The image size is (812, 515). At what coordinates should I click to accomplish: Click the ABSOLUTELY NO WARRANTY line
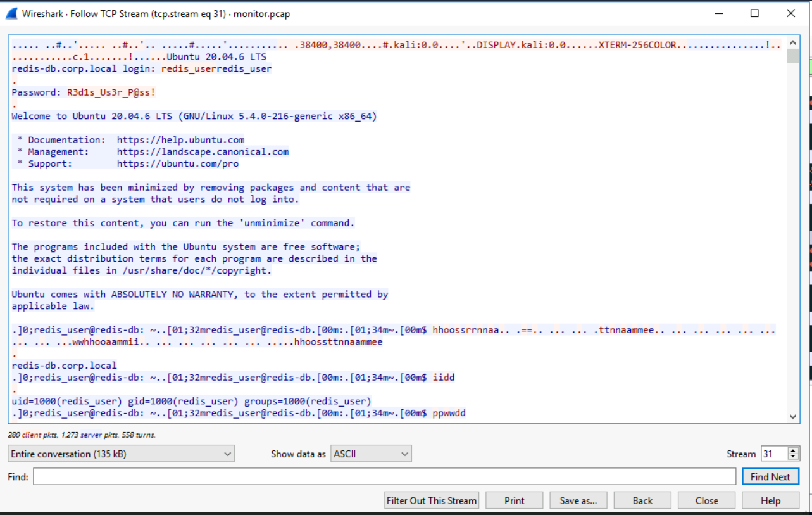coord(200,295)
